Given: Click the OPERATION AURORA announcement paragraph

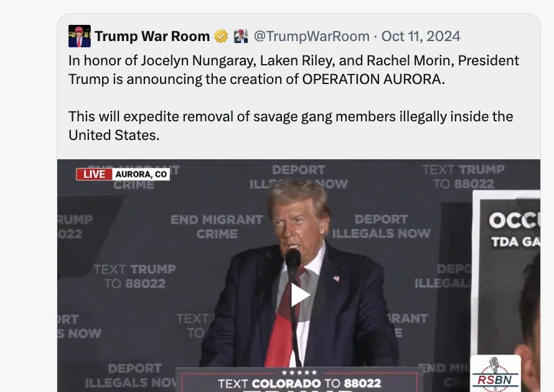Looking at the screenshot, I should (294, 70).
